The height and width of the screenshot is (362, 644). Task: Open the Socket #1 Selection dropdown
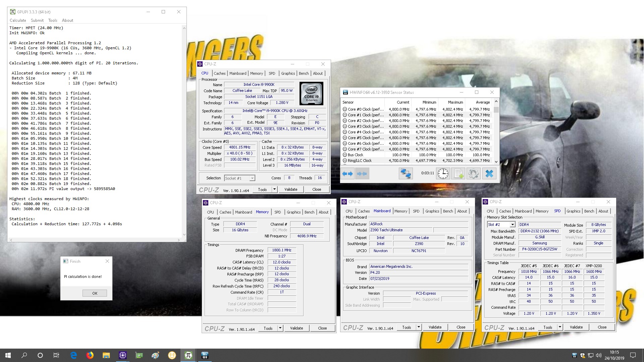coord(239,178)
